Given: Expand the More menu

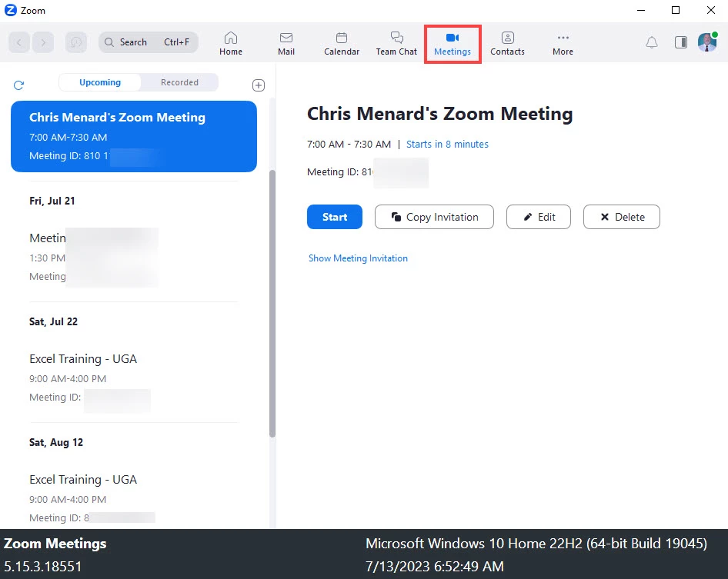Looking at the screenshot, I should (563, 44).
